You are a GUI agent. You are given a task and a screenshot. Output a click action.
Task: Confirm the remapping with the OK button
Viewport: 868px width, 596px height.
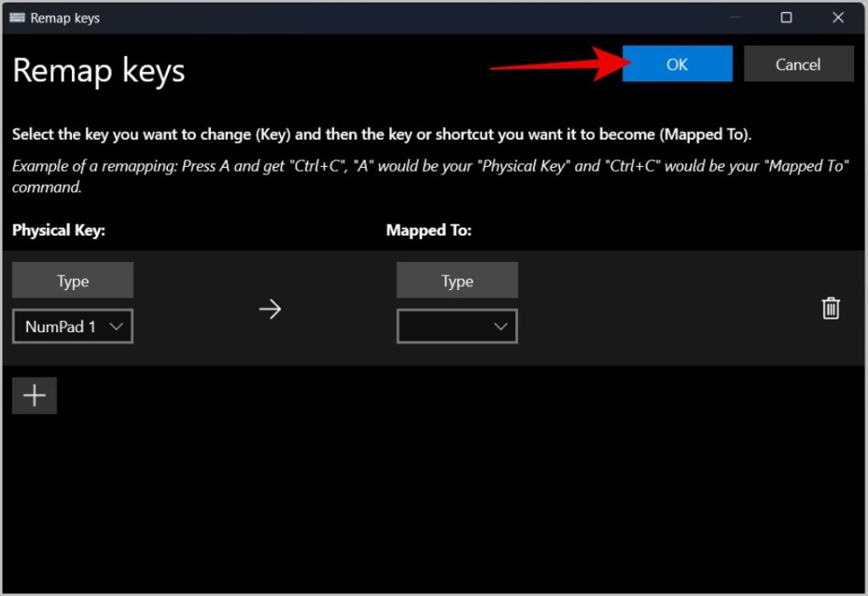(677, 64)
